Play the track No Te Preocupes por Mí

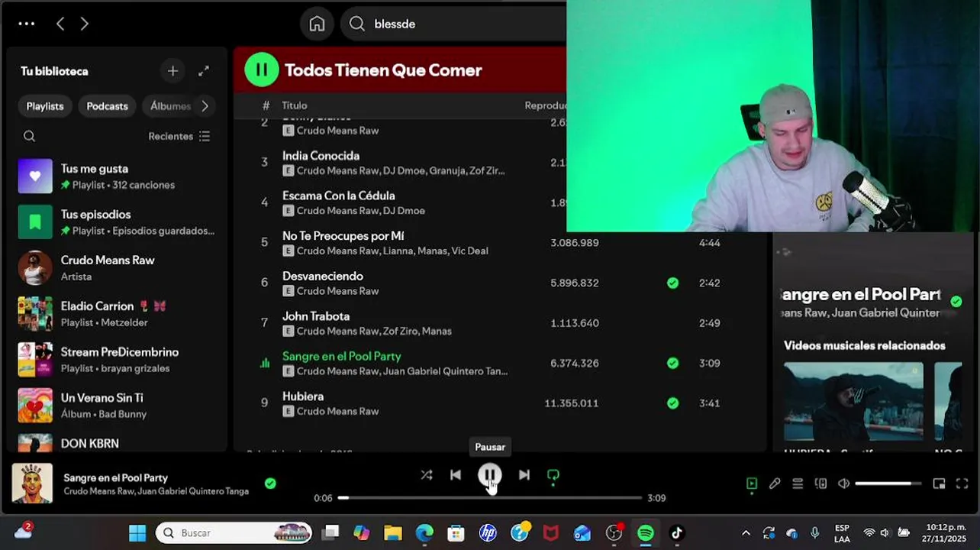[x=343, y=236]
